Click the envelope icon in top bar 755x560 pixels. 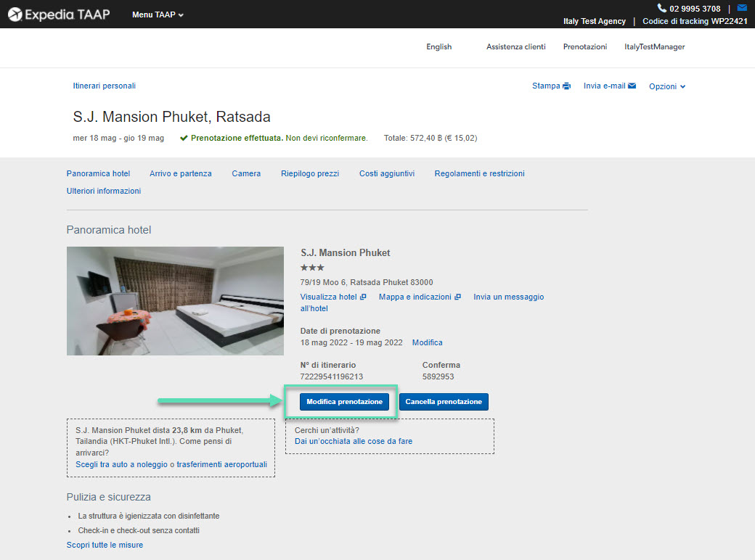(742, 8)
